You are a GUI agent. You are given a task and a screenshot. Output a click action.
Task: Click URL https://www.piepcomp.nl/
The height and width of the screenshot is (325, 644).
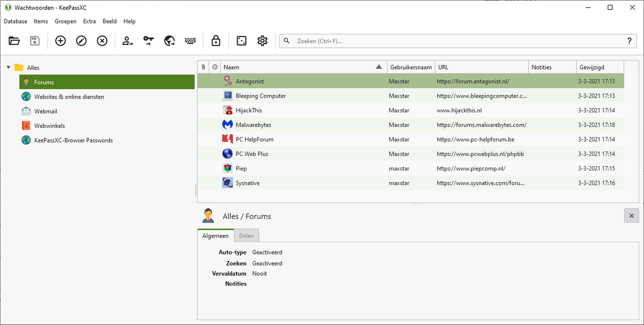(x=471, y=169)
